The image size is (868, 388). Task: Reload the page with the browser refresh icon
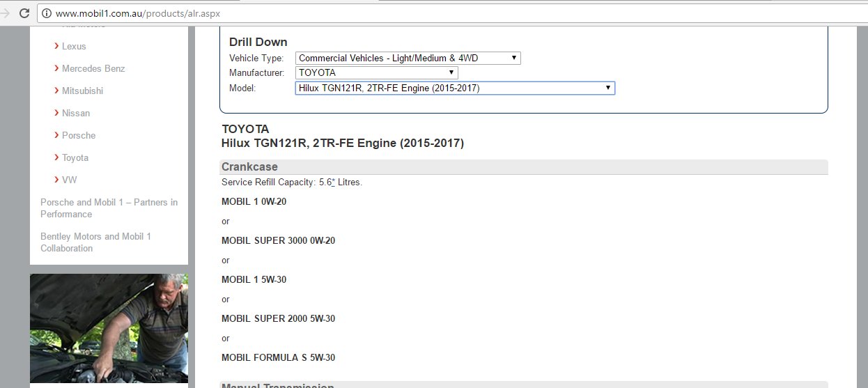click(24, 13)
